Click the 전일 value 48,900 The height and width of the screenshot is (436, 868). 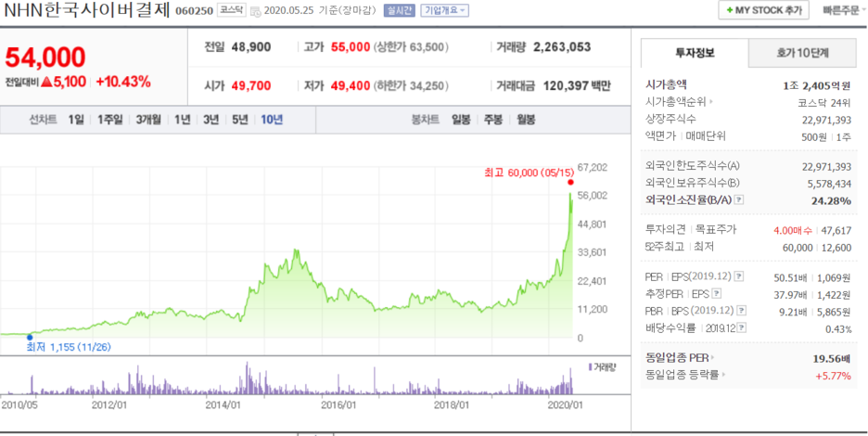(x=252, y=47)
